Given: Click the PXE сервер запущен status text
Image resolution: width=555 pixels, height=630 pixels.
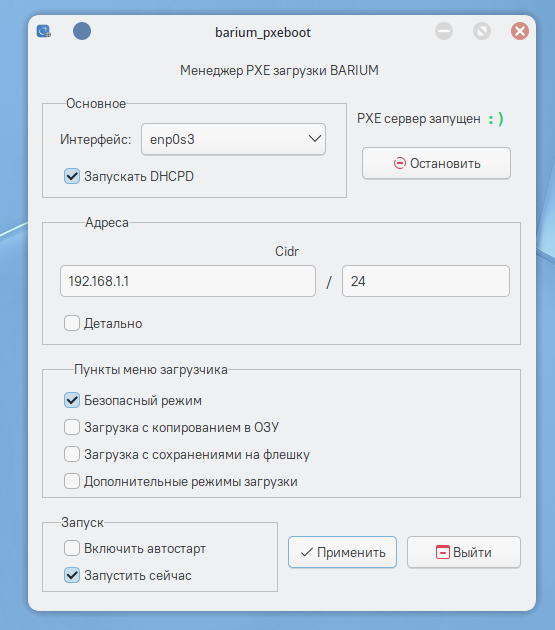Looking at the screenshot, I should pos(419,119).
